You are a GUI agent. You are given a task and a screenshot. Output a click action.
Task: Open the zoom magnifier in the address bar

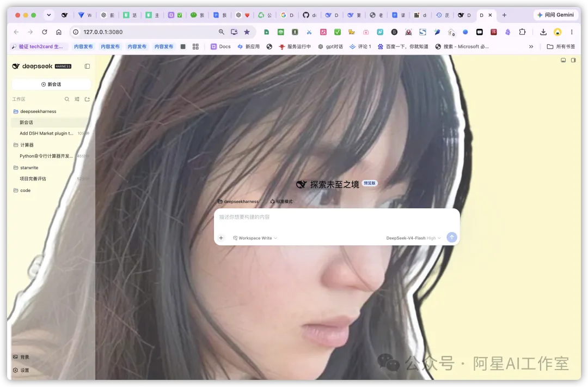point(222,32)
